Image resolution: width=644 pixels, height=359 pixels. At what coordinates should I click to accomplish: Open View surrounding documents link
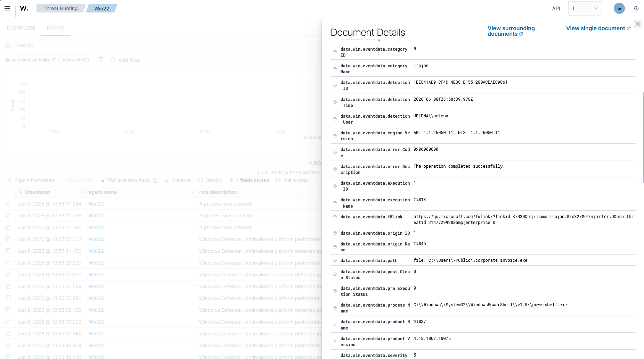pyautogui.click(x=511, y=31)
